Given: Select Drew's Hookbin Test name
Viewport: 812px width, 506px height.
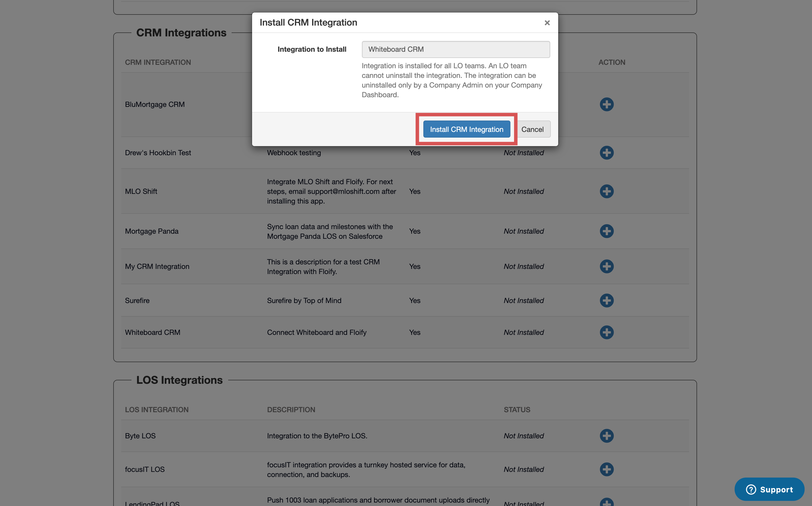Looking at the screenshot, I should (x=158, y=153).
